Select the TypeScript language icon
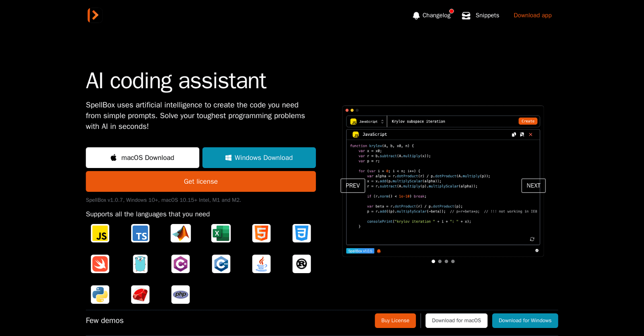 tap(140, 233)
